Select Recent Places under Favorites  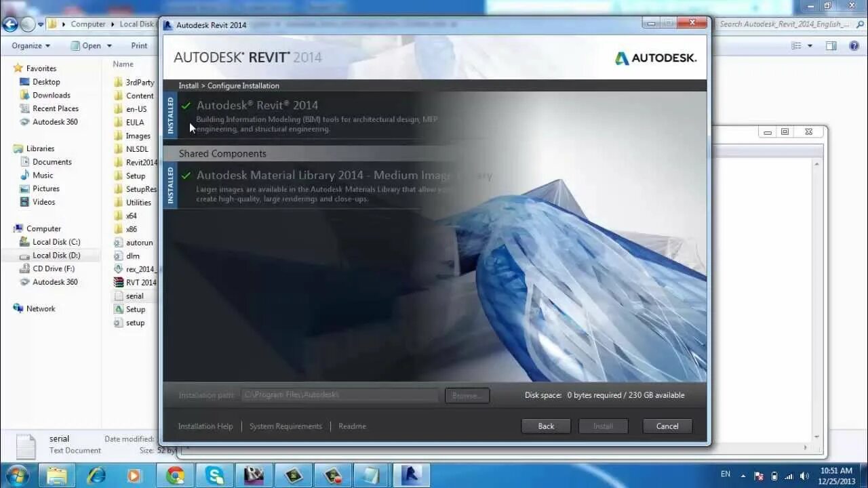(55, 108)
